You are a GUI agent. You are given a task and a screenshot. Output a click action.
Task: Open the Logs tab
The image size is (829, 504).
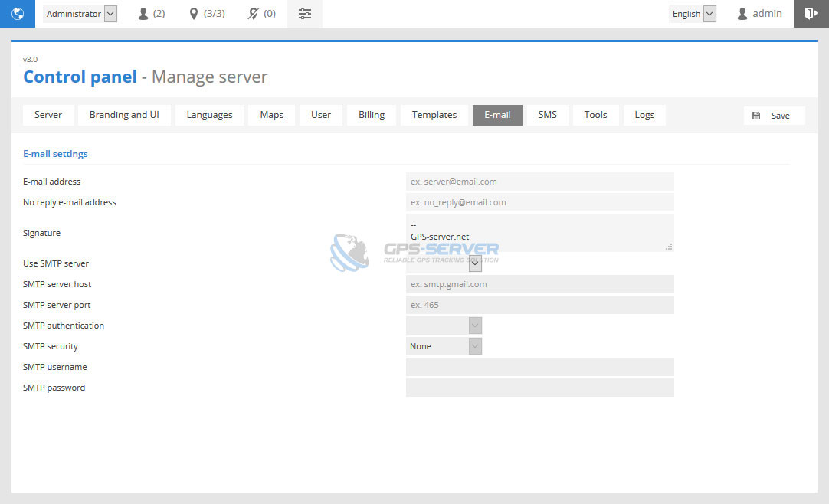644,115
